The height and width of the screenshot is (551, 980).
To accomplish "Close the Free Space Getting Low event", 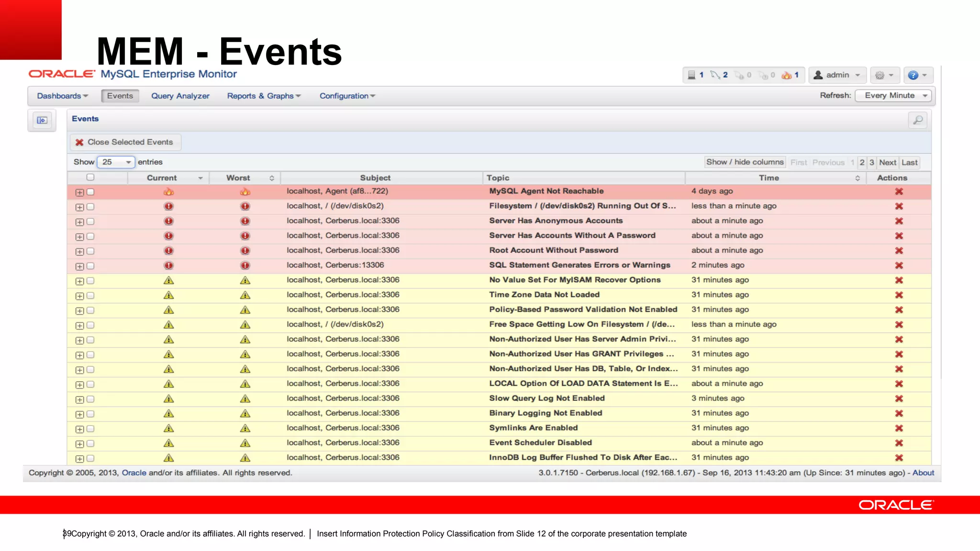I will click(899, 325).
